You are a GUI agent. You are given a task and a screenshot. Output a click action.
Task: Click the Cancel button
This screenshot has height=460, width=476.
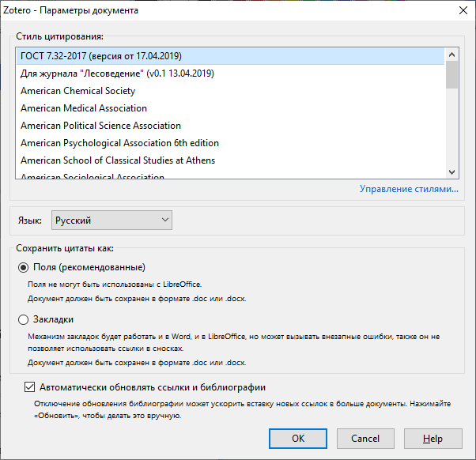pos(365,439)
